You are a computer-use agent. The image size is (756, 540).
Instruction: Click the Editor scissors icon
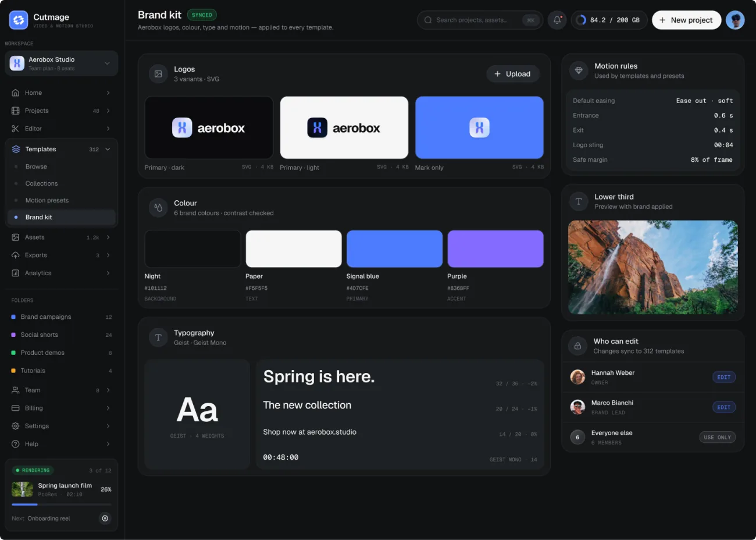[16, 129]
